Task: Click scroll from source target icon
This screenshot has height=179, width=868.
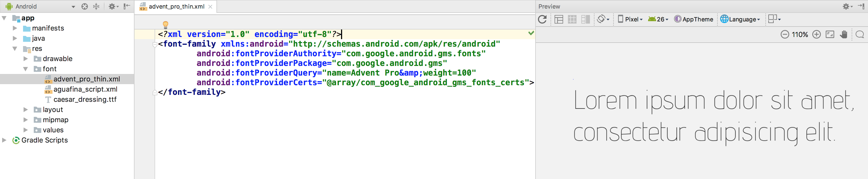Action: point(85,6)
